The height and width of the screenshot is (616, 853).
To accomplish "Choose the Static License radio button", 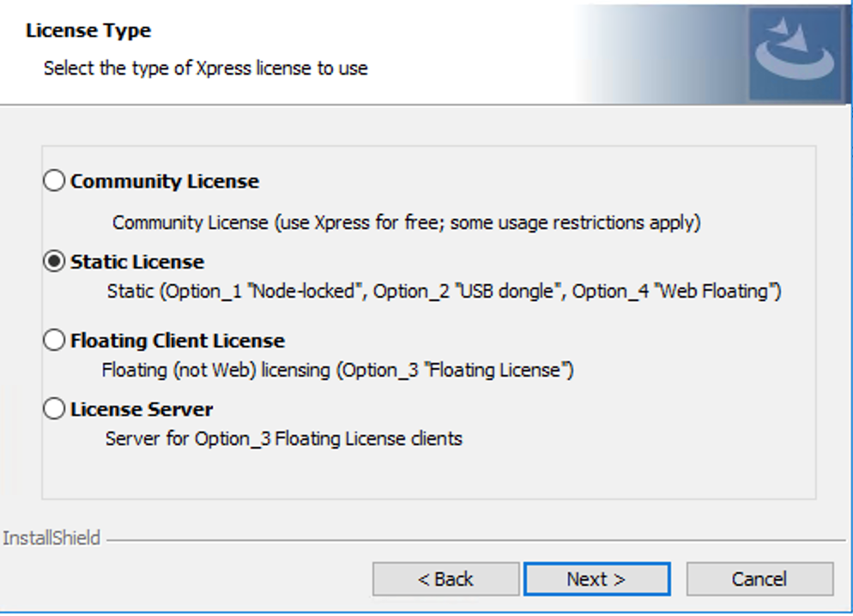I will pos(54,262).
